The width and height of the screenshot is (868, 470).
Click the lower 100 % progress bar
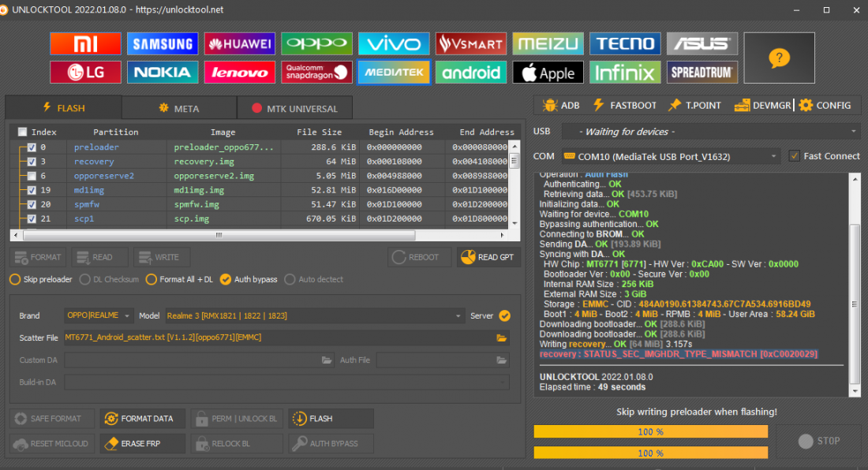click(650, 453)
